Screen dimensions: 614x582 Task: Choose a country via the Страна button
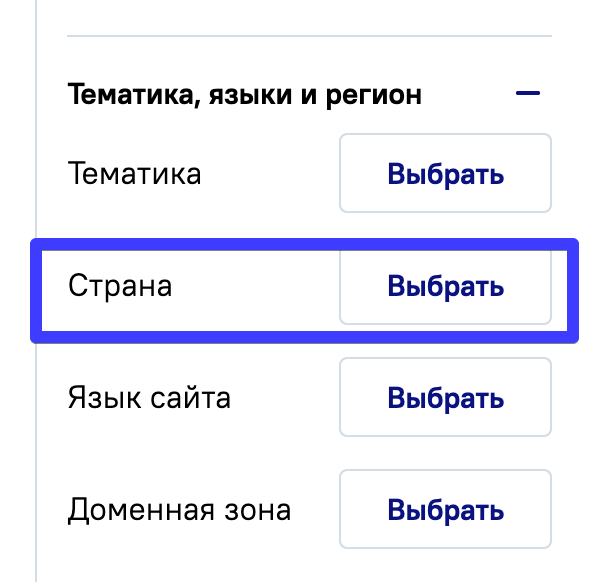[x=445, y=286]
